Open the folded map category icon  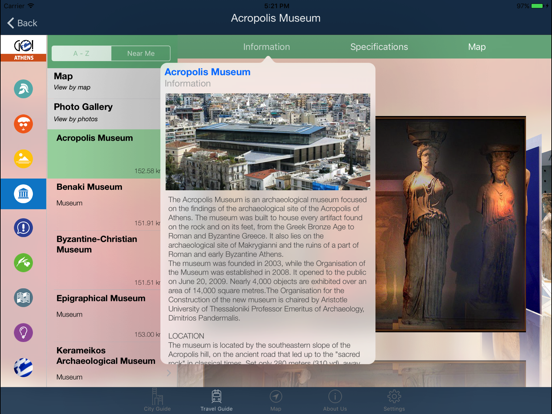click(24, 298)
